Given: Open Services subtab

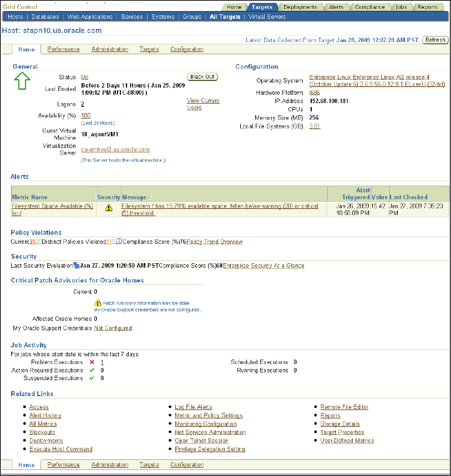Looking at the screenshot, I should coord(132,17).
